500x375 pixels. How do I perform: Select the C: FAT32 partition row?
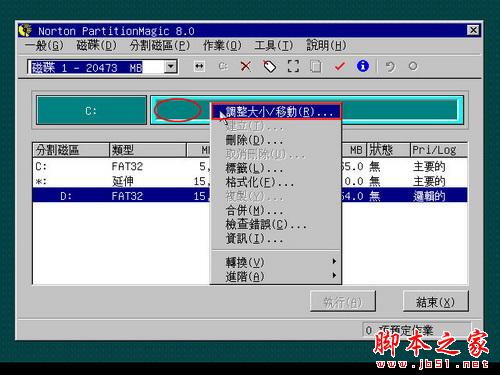pyautogui.click(x=250, y=166)
